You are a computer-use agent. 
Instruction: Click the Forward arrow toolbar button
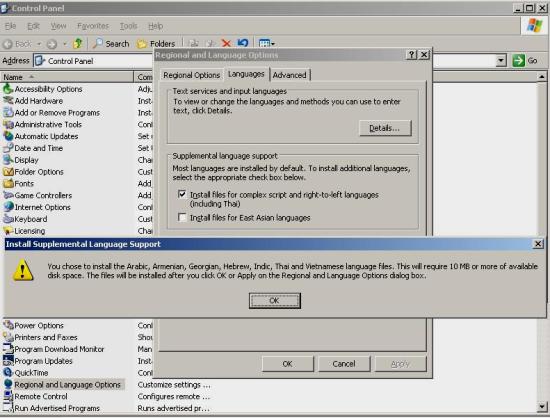52,44
